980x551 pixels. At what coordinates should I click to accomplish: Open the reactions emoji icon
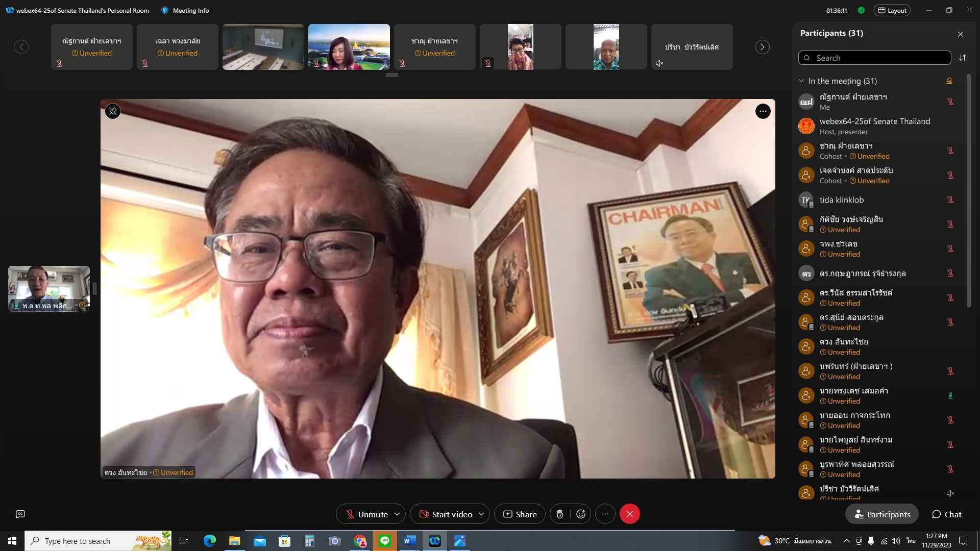(x=581, y=514)
